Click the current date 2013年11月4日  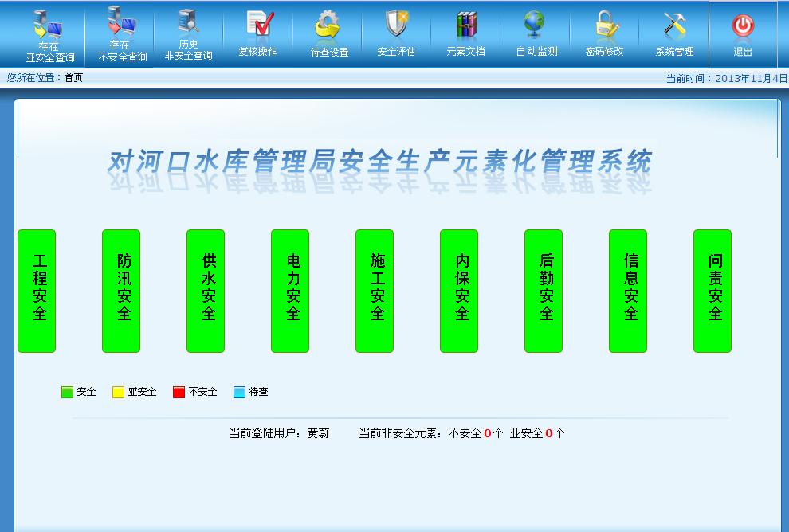(752, 78)
